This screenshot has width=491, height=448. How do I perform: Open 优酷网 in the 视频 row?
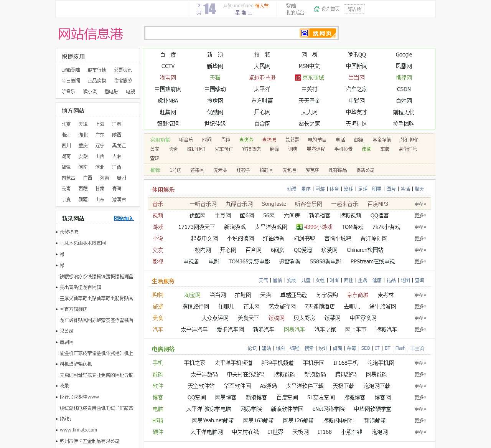(x=198, y=215)
